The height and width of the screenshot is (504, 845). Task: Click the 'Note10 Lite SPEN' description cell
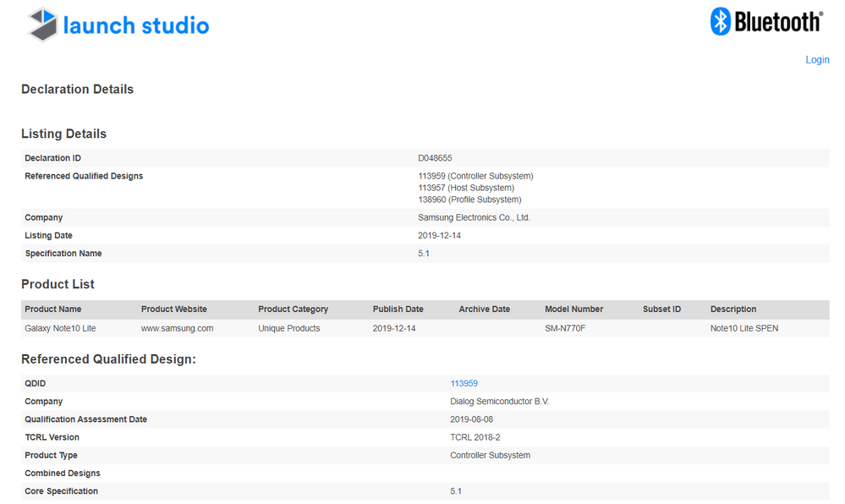(744, 328)
